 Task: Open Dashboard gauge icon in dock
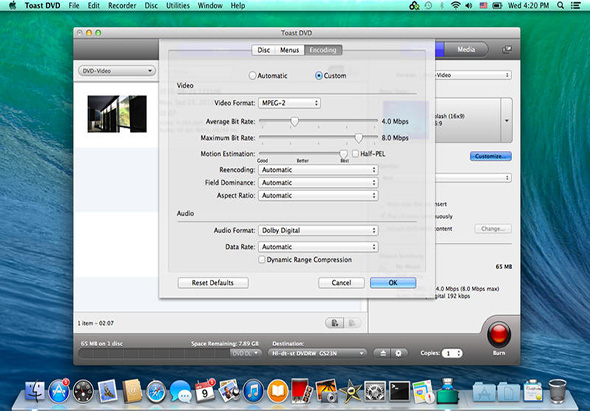[83, 391]
